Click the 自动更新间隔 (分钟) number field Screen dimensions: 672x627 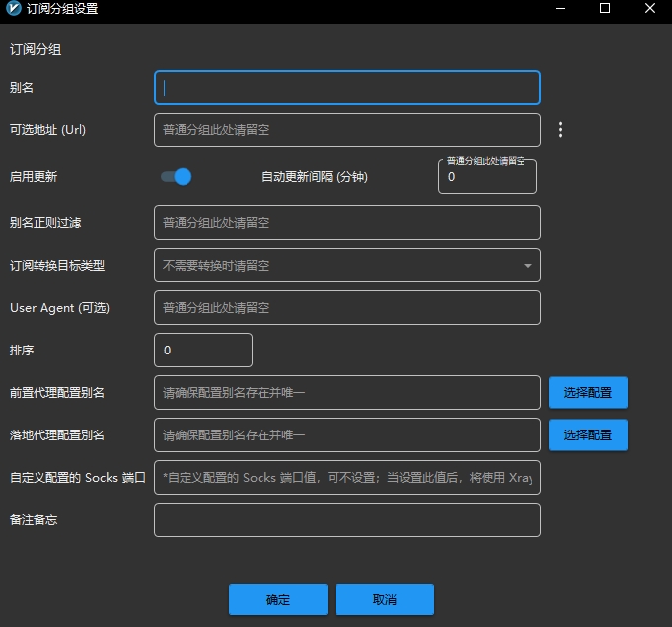pos(486,177)
